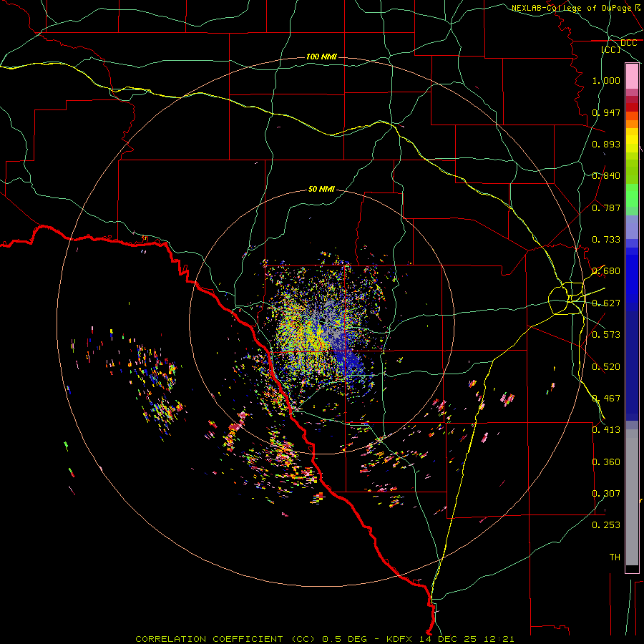Screen dimensions: 644x644
Task: Select the bright green color bar segment
Action: click(632, 195)
